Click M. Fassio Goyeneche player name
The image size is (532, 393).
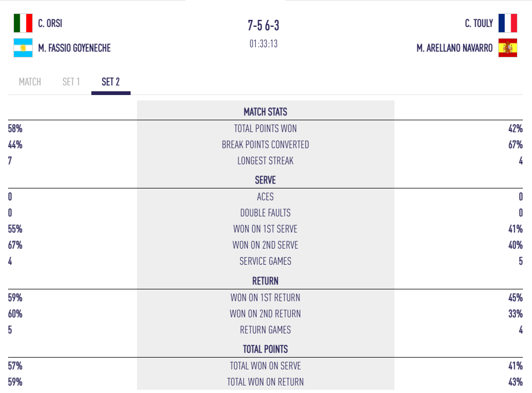[74, 48]
